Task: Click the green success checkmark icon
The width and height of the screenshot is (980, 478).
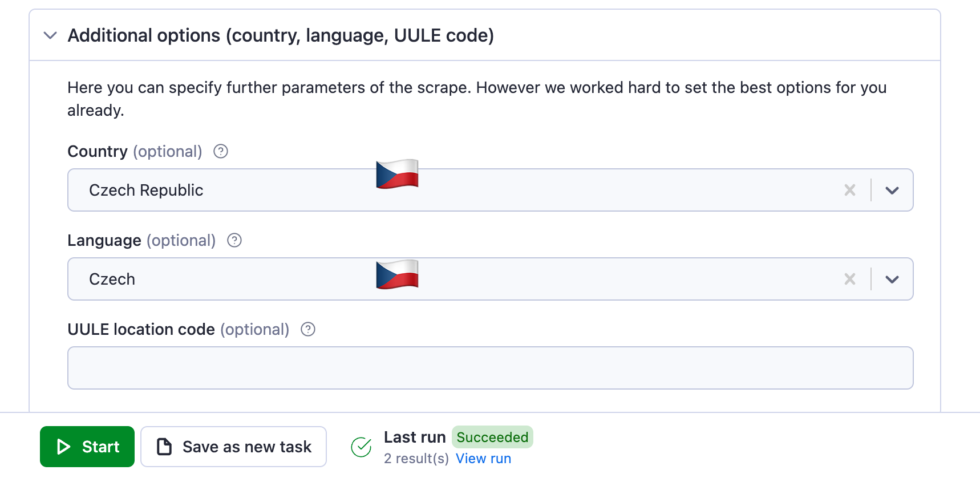Action: 361,447
